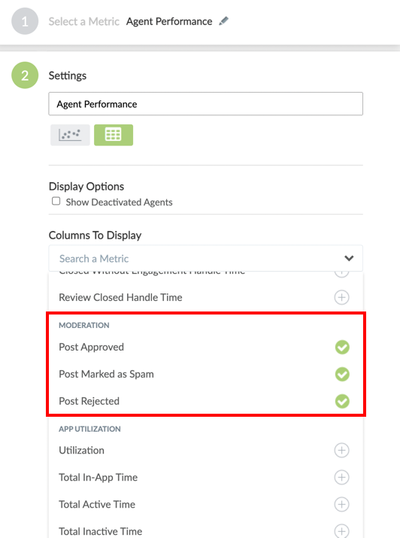Choose the Total Active Time list entry
This screenshot has width=400, height=538.
tap(205, 504)
